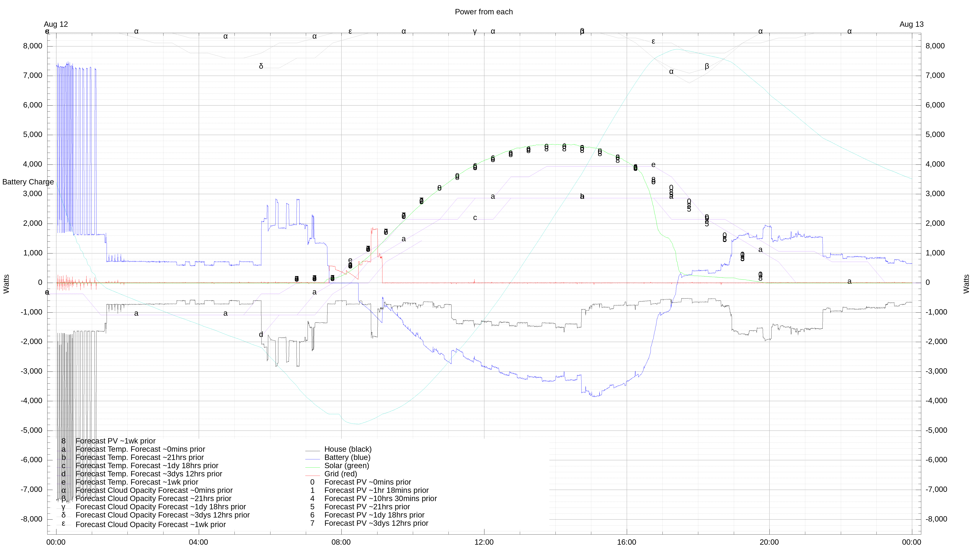Click the "δ" marker on the cloud opacity curve
The height and width of the screenshot is (551, 980).
[x=261, y=66]
